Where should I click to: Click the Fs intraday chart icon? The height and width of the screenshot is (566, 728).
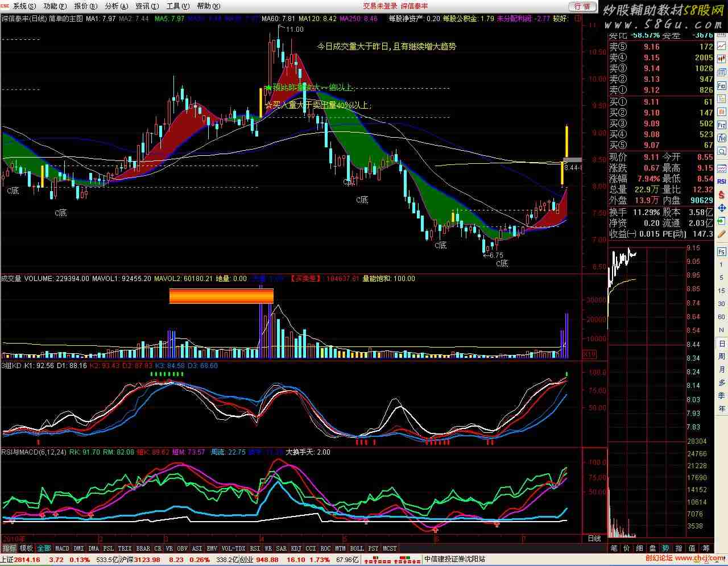pyautogui.click(x=721, y=251)
